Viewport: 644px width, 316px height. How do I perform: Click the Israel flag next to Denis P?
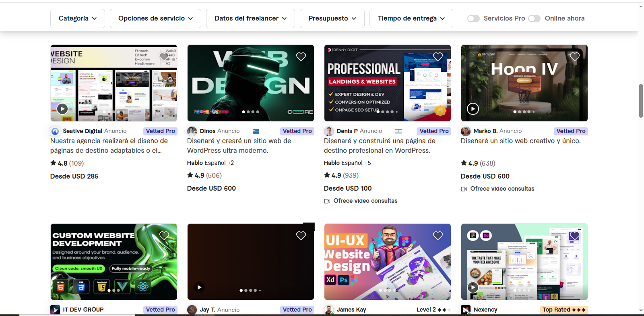pyautogui.click(x=398, y=131)
